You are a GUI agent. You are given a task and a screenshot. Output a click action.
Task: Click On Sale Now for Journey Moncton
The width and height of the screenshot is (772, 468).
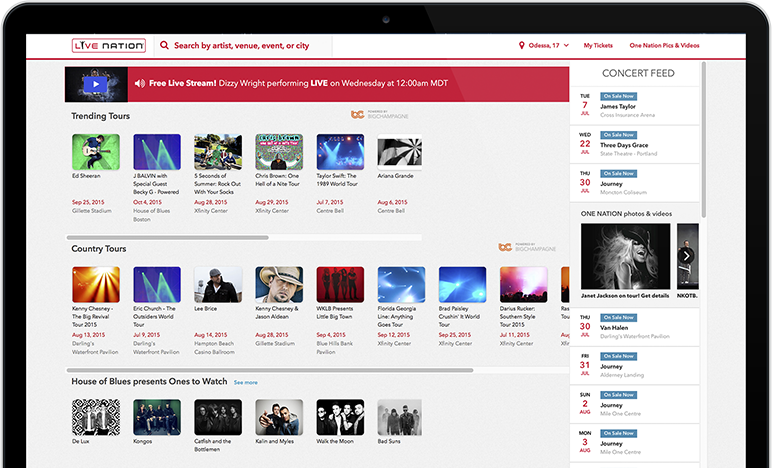click(x=618, y=174)
